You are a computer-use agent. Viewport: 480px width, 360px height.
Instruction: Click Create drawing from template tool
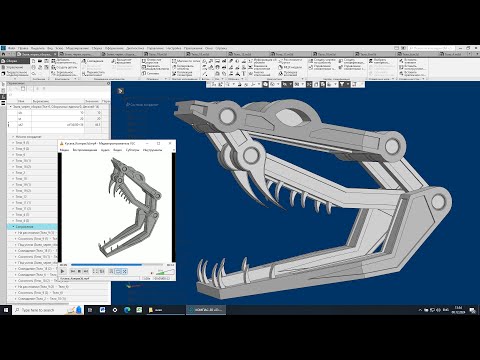(322, 61)
